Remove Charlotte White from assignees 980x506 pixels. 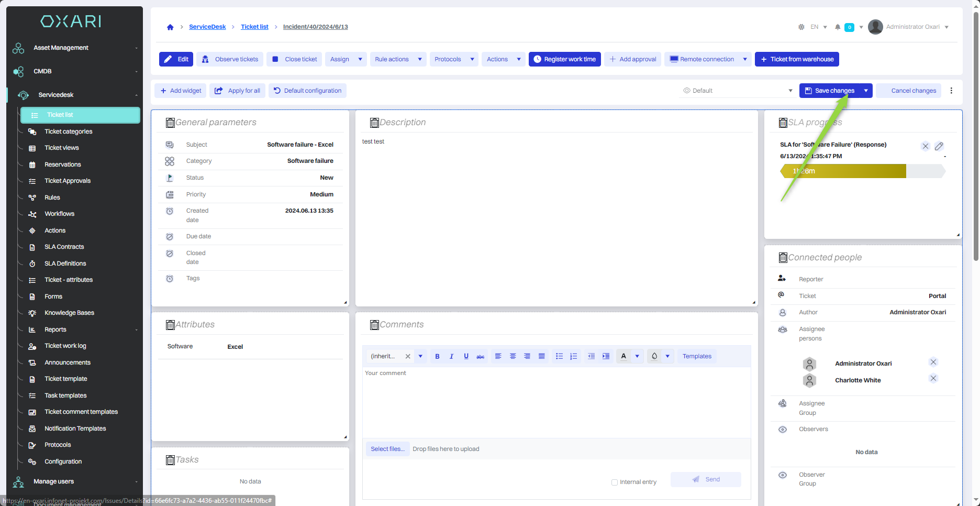pyautogui.click(x=933, y=378)
